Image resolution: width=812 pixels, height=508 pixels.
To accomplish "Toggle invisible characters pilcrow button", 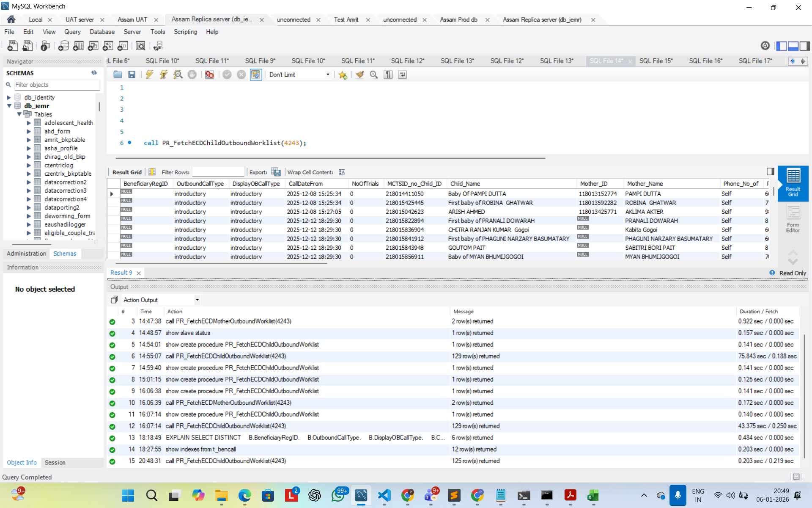I will tap(388, 75).
